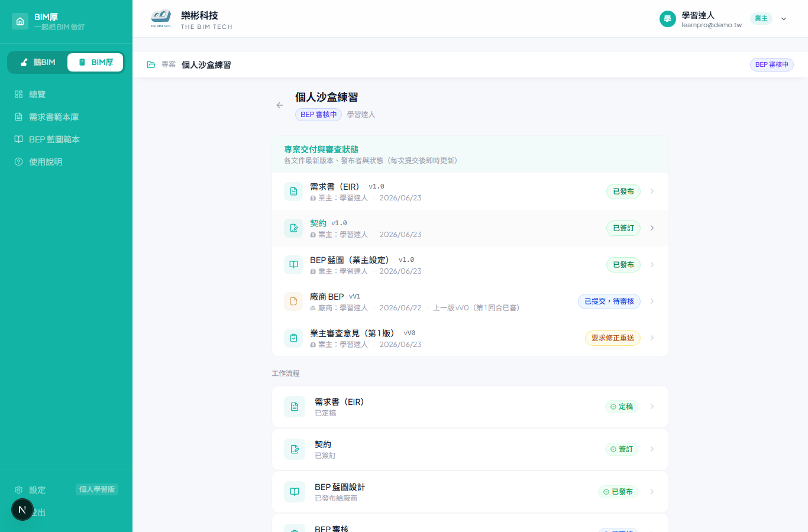The width and height of the screenshot is (808, 532).
Task: Click the 定稿 status badge
Action: point(622,407)
